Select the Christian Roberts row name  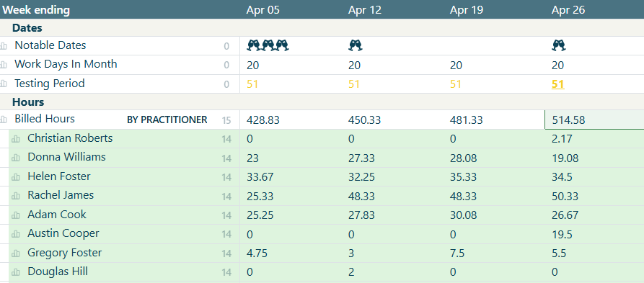[x=70, y=138]
